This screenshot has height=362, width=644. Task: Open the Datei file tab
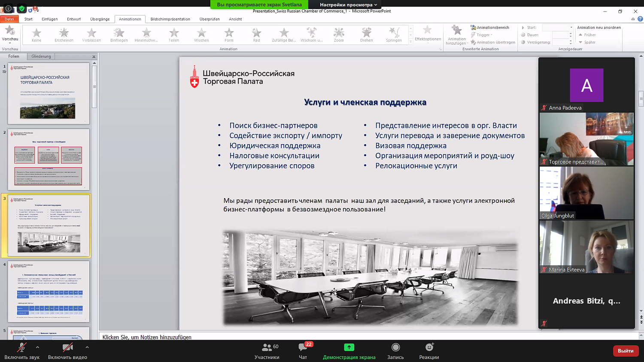point(9,19)
